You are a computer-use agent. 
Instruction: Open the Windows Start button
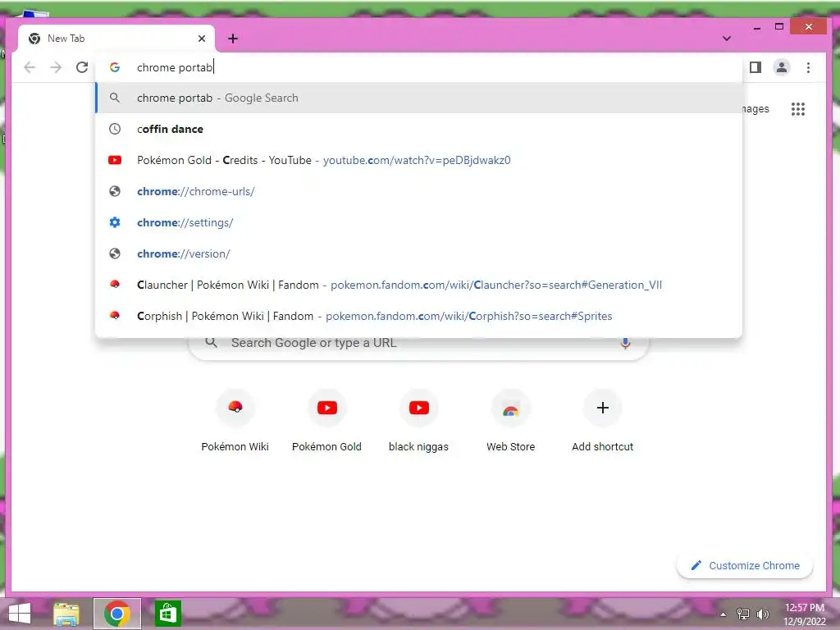click(20, 614)
